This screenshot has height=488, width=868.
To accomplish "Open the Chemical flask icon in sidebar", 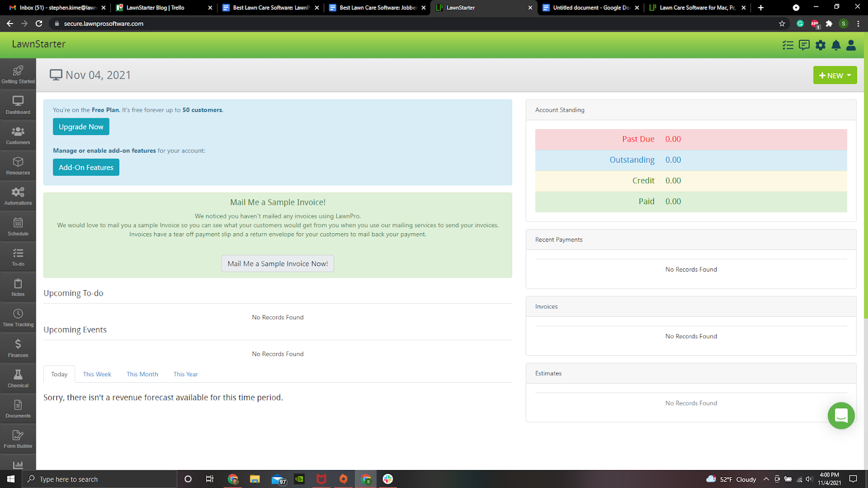I will tap(18, 375).
